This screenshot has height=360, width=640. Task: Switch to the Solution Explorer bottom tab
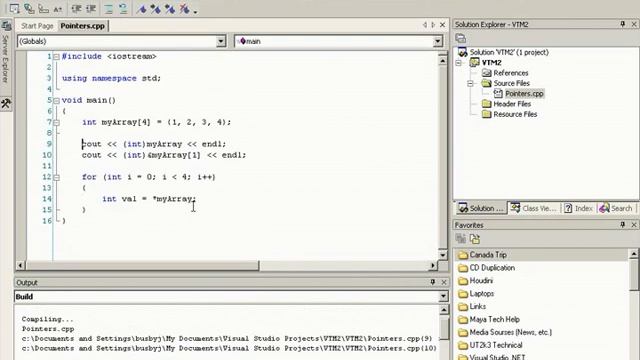tap(481, 209)
